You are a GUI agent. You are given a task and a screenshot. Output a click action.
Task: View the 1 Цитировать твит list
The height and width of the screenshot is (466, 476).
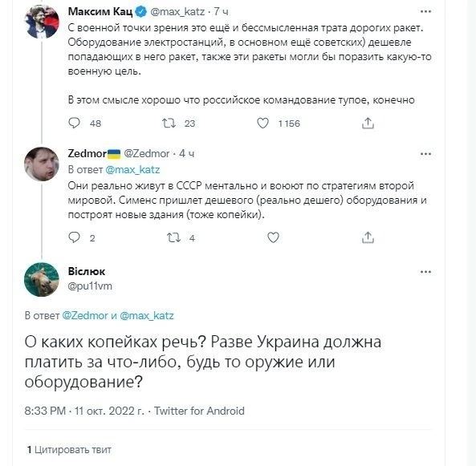[69, 450]
